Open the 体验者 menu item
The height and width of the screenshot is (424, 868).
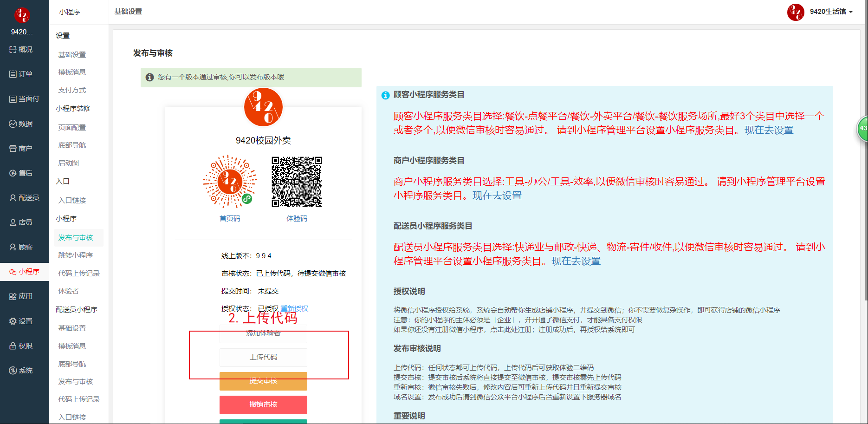click(68, 291)
